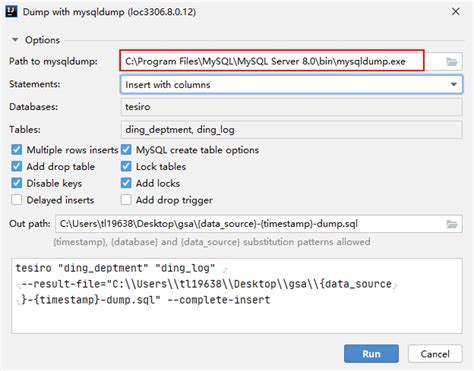The height and width of the screenshot is (371, 474).
Task: Toggle Multiple rows inserts checkbox
Action: 17,150
